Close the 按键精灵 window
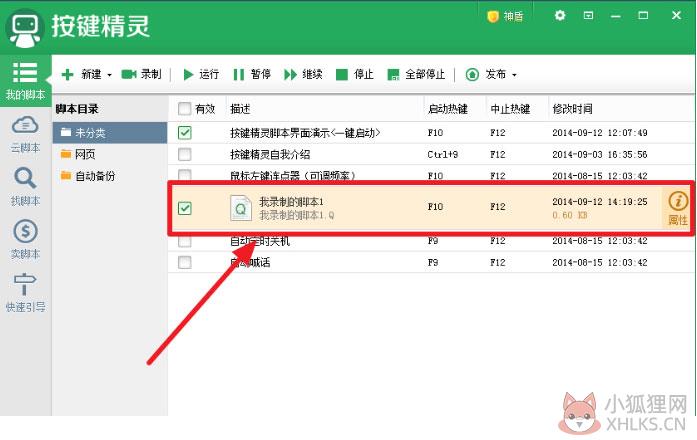Image resolution: width=697 pixels, height=440 pixels. pyautogui.click(x=676, y=16)
